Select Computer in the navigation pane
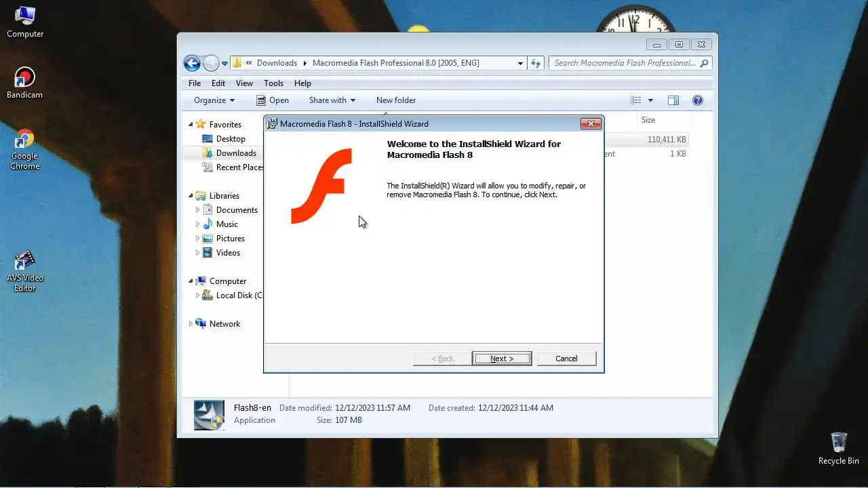The height and width of the screenshot is (488, 868). (x=228, y=281)
